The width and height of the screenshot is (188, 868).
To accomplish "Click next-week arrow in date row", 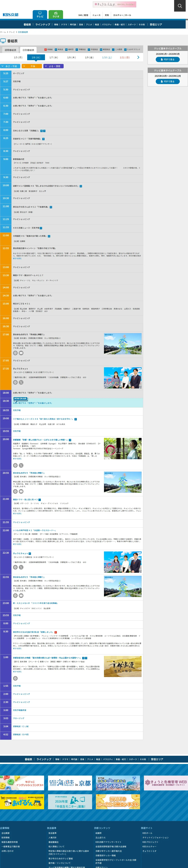I will (138, 57).
